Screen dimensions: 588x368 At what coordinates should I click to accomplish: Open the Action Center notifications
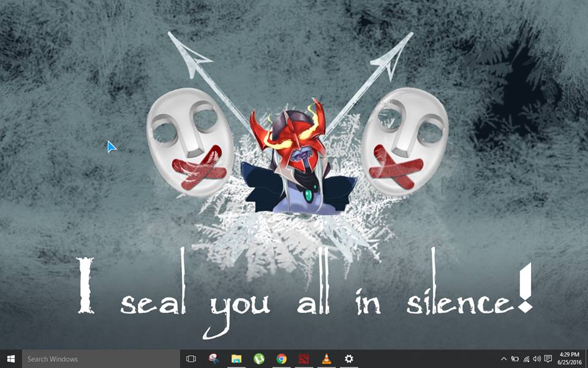548,359
